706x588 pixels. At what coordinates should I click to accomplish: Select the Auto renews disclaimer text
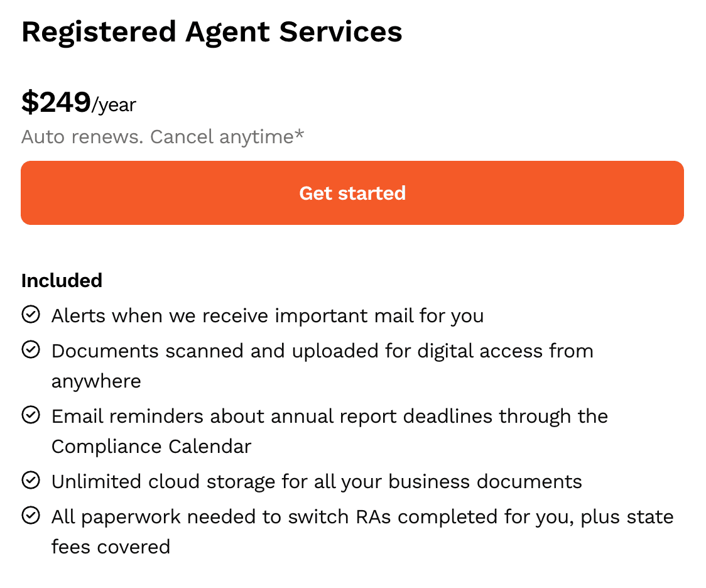(x=163, y=136)
